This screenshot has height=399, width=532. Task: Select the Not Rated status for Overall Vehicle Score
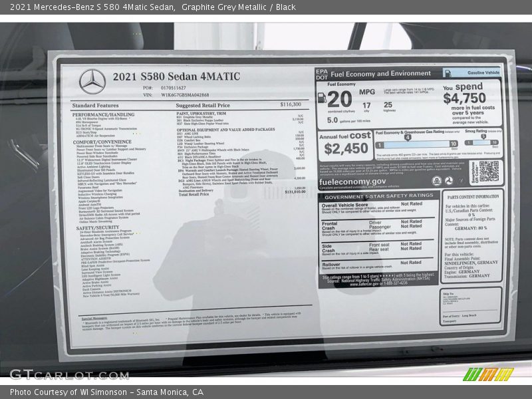[x=412, y=203]
